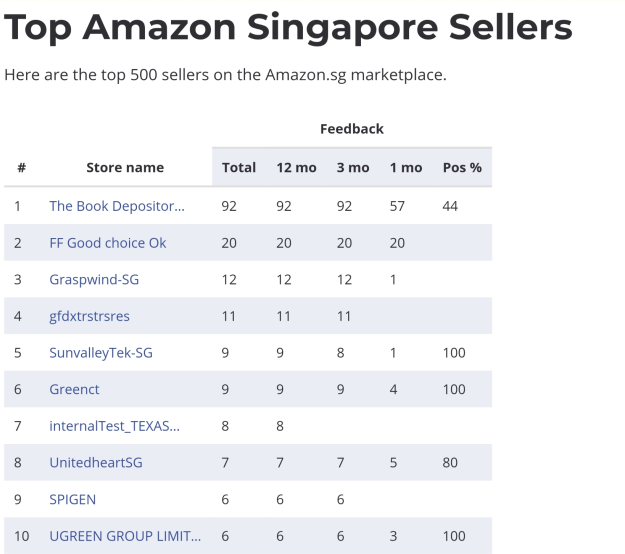625x554 pixels.
Task: Sort by Pos % column header
Action: [462, 167]
